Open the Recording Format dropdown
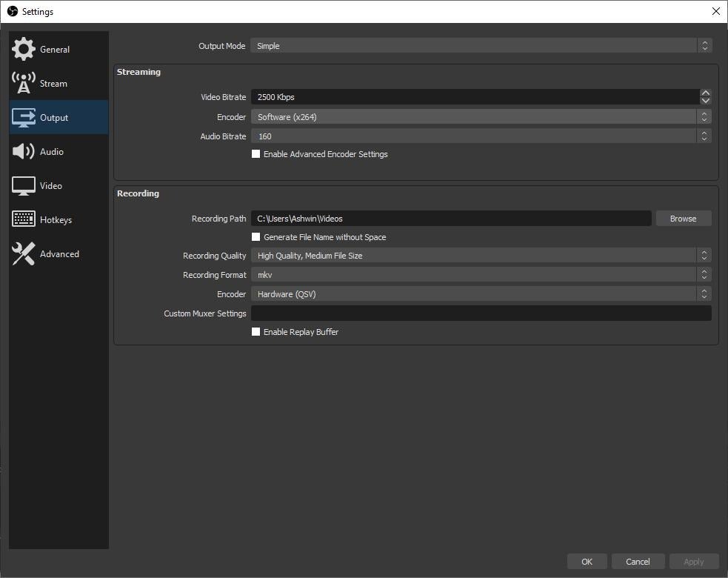Screen dimensions: 728x578 tap(481, 275)
